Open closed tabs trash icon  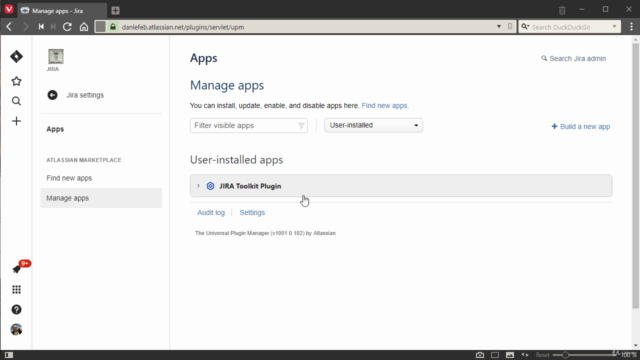[562, 11]
